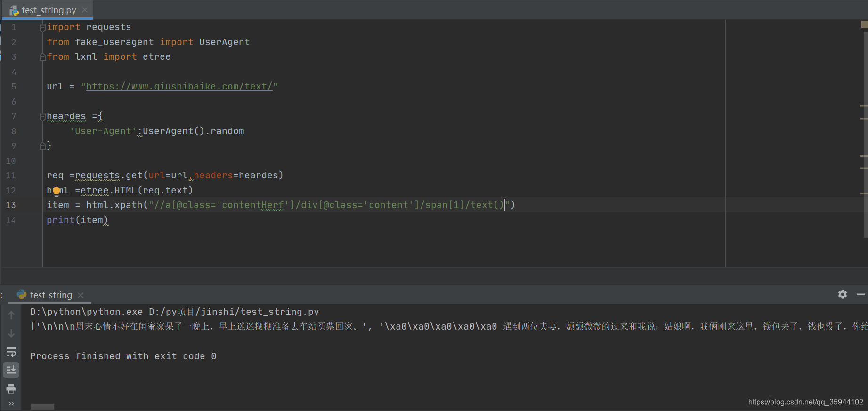
Task: Click the python.exe command line output
Action: pos(175,312)
